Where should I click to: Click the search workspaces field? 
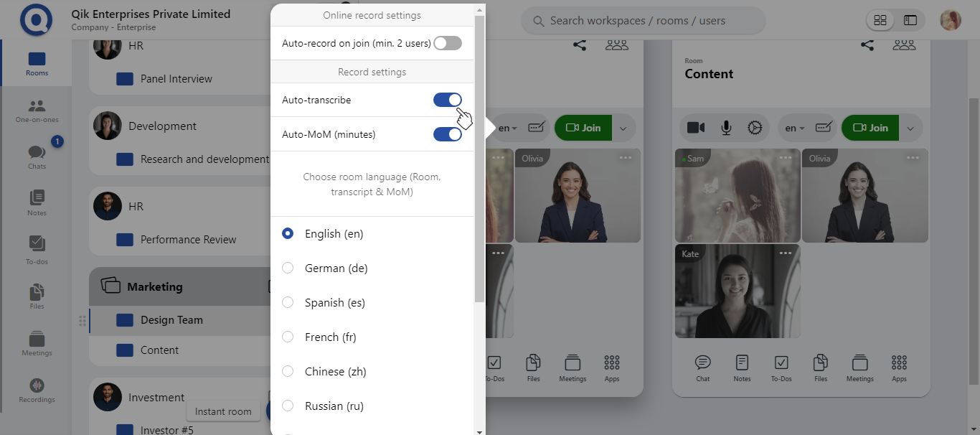tap(642, 20)
